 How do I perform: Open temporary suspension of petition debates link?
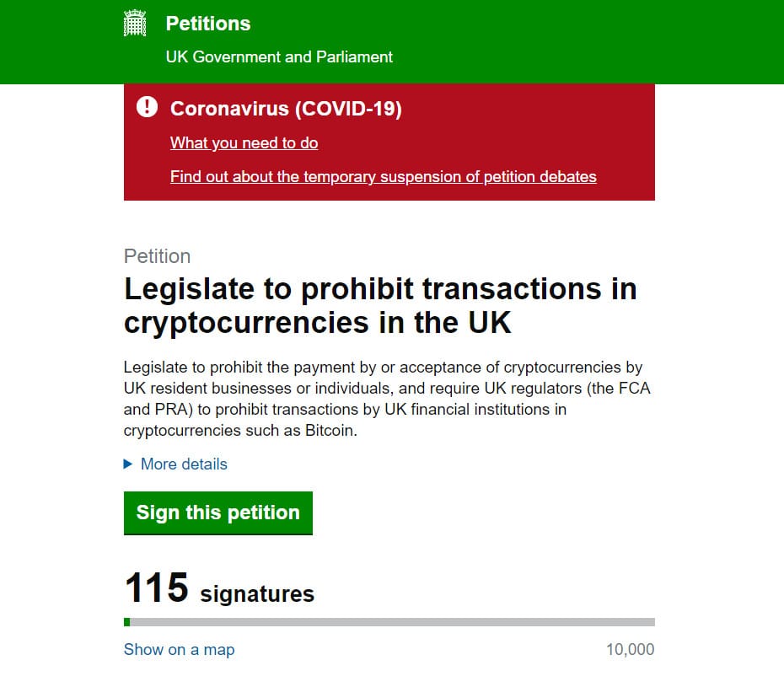tap(383, 176)
